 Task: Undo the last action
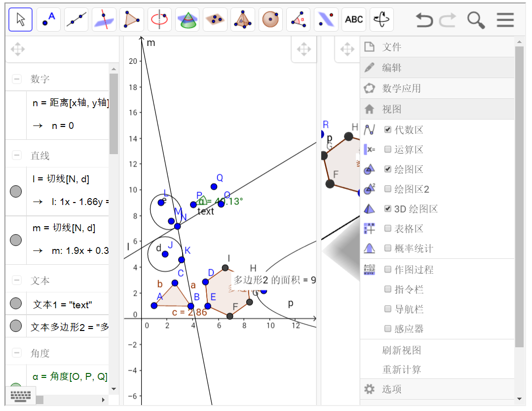click(x=424, y=20)
